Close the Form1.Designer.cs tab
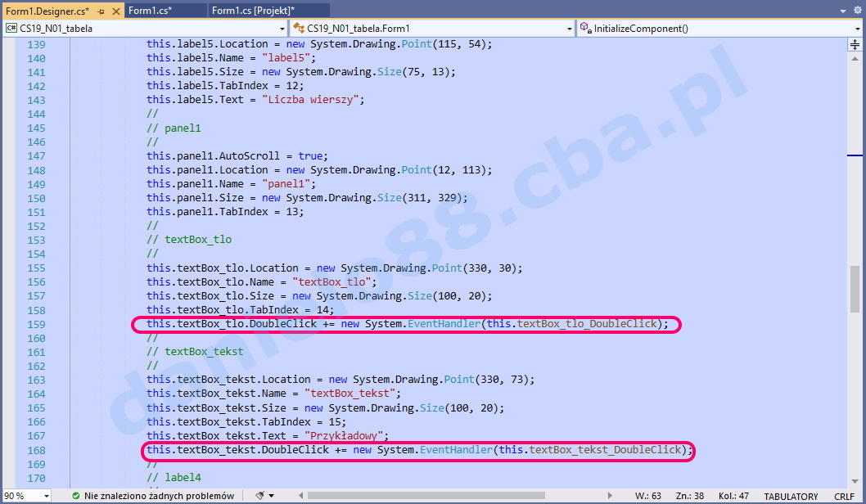Viewport: 866px width, 504px height. click(x=114, y=11)
